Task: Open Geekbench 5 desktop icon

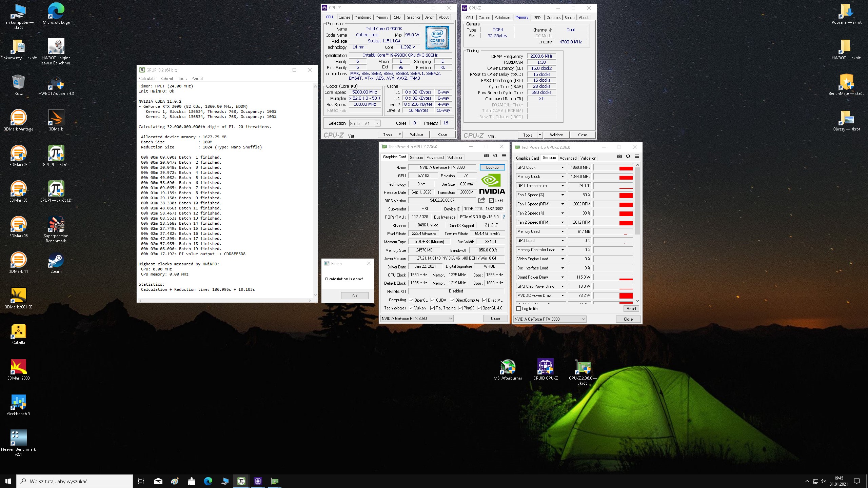Action: pyautogui.click(x=19, y=405)
